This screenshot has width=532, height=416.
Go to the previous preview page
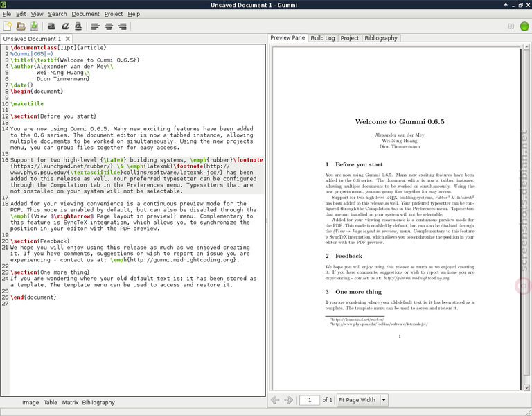[275, 400]
